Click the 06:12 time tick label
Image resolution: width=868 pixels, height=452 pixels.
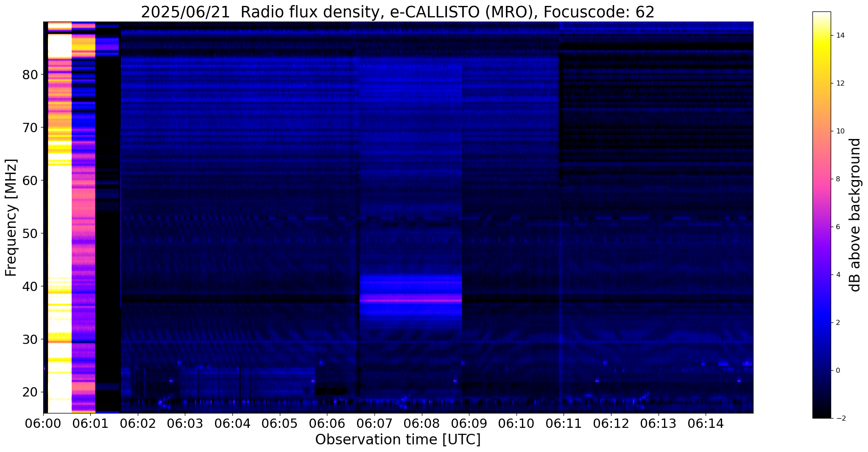(611, 423)
